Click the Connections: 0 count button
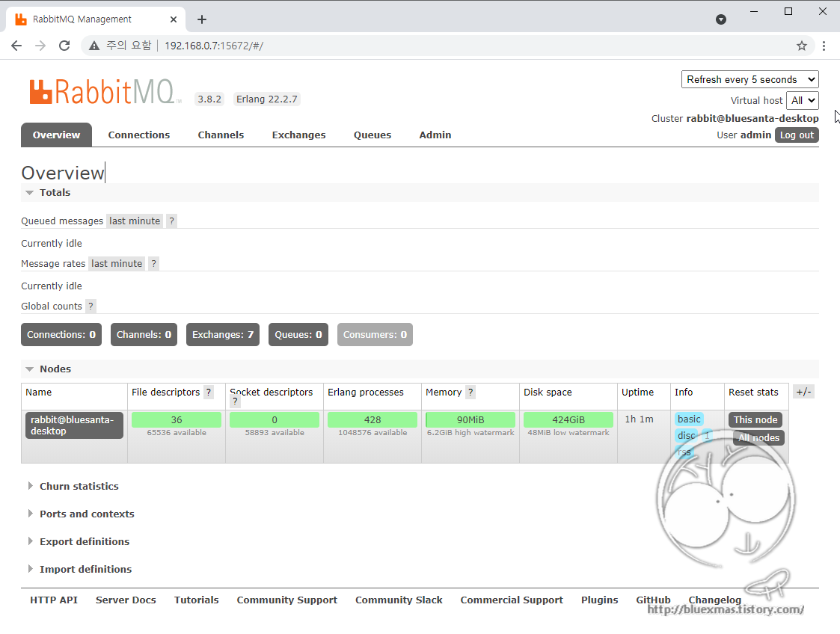This screenshot has width=840, height=634. click(x=61, y=335)
